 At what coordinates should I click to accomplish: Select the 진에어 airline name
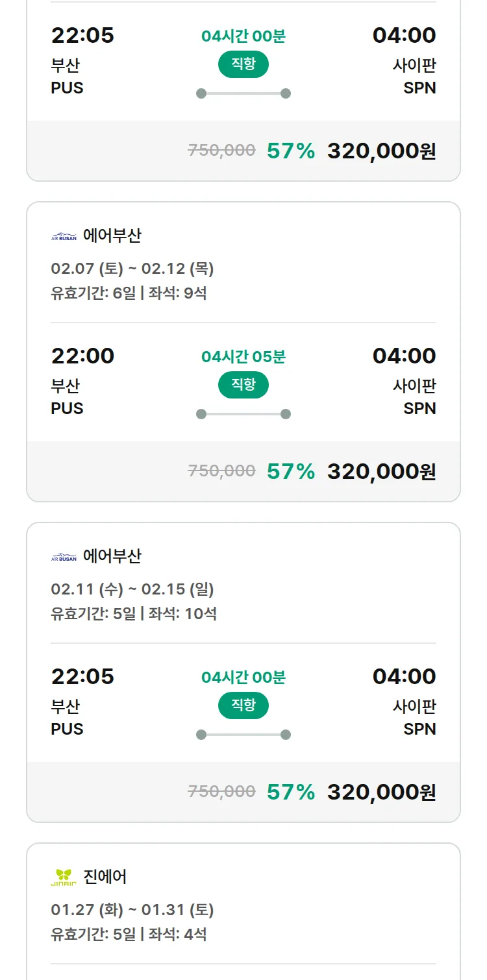105,877
